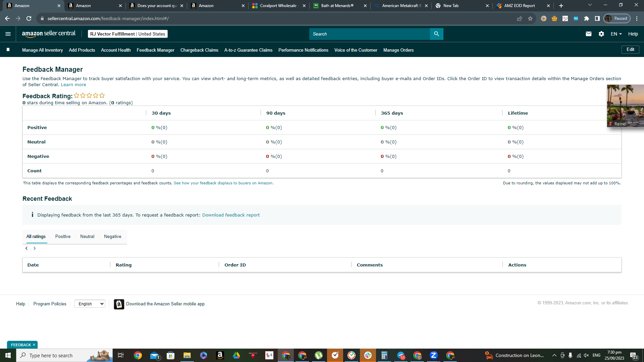The height and width of the screenshot is (362, 644).
Task: Show hidden system tray icons chevron
Action: click(x=554, y=355)
